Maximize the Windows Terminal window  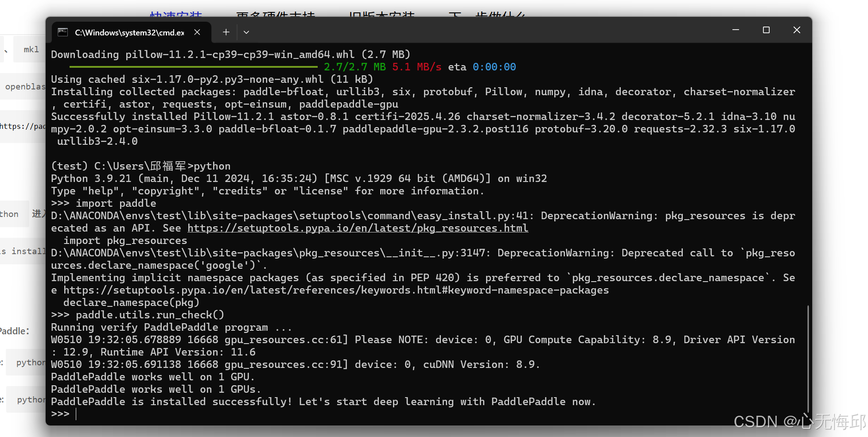(x=766, y=30)
